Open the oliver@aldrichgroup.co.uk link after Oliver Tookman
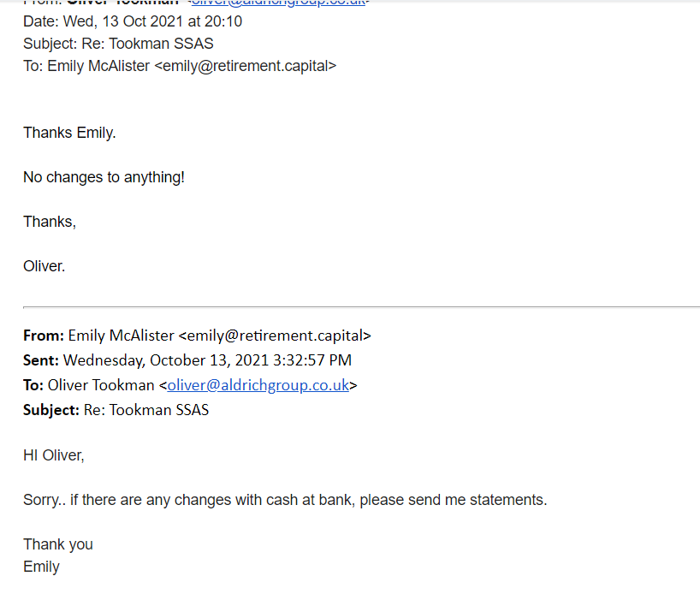This screenshot has width=700, height=600. point(258,385)
